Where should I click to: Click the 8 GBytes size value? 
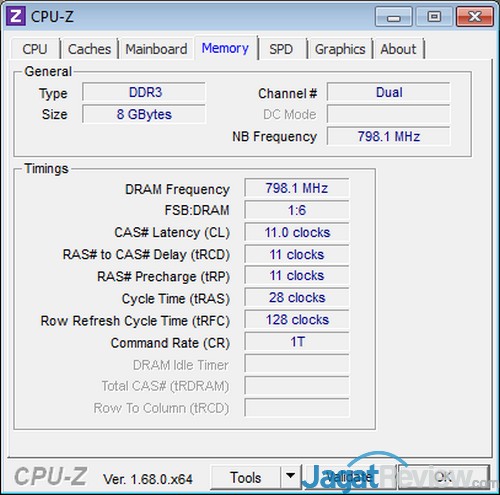144,114
